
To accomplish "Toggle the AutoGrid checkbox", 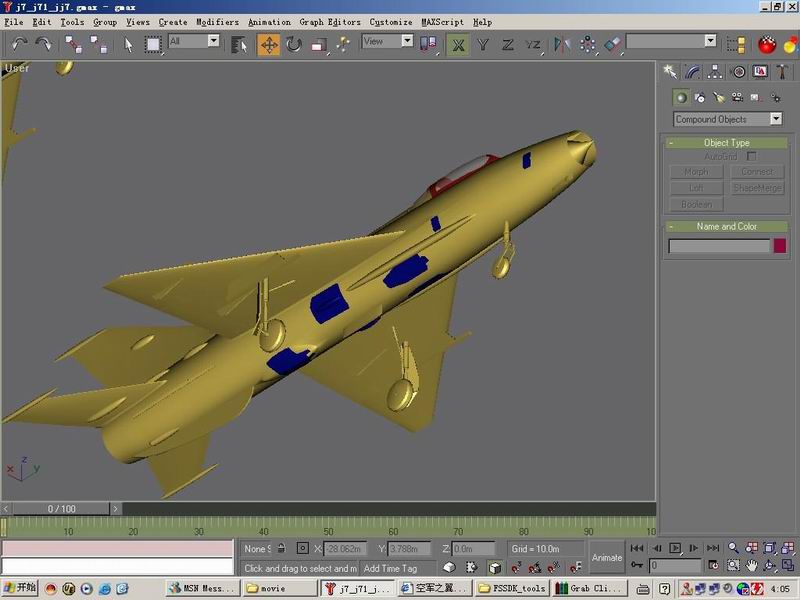I will coord(752,157).
